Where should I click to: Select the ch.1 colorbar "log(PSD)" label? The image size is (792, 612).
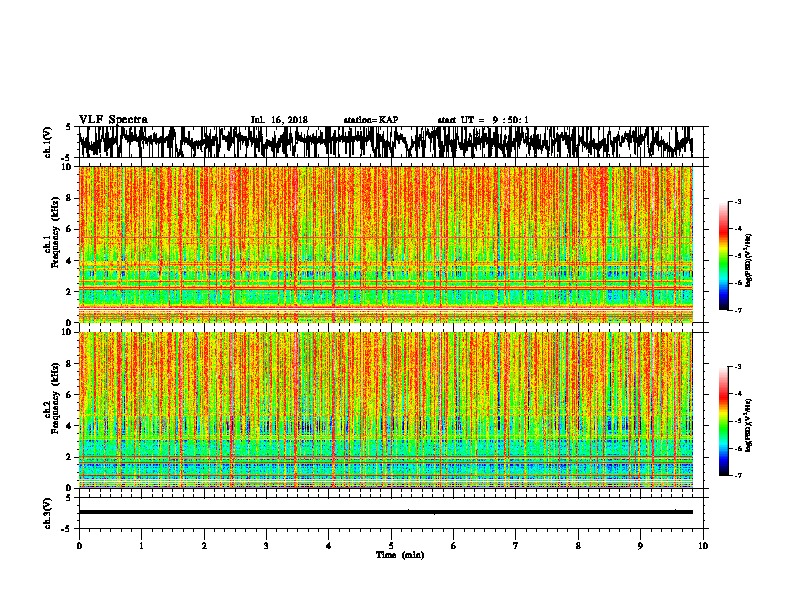(x=749, y=261)
